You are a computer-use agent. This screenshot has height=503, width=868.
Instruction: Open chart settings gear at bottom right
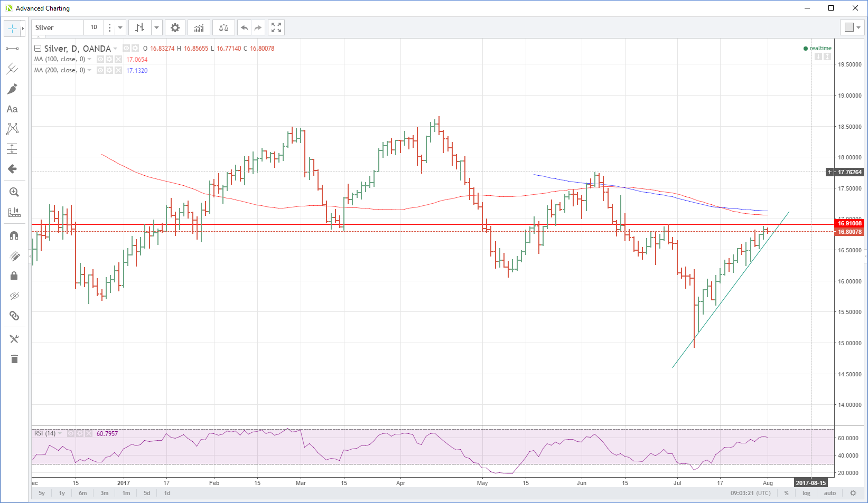tap(853, 493)
